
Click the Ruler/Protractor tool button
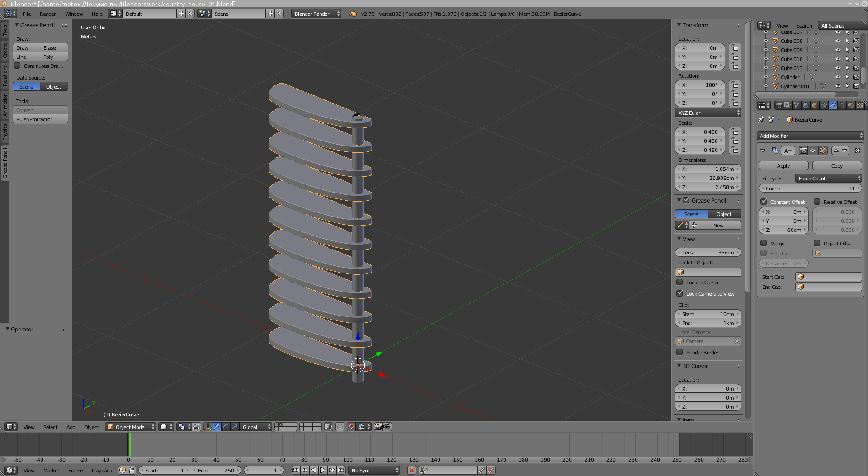coord(40,119)
